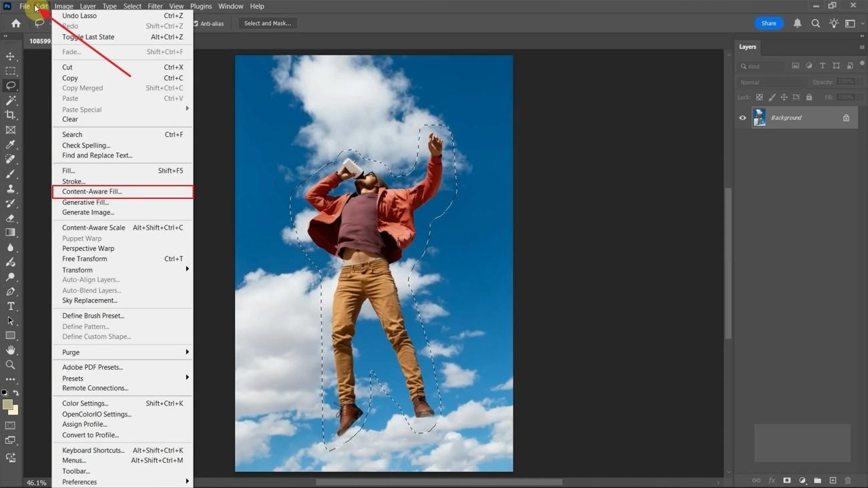The width and height of the screenshot is (868, 488).
Task: Click Select and Mask button
Action: pyautogui.click(x=267, y=23)
